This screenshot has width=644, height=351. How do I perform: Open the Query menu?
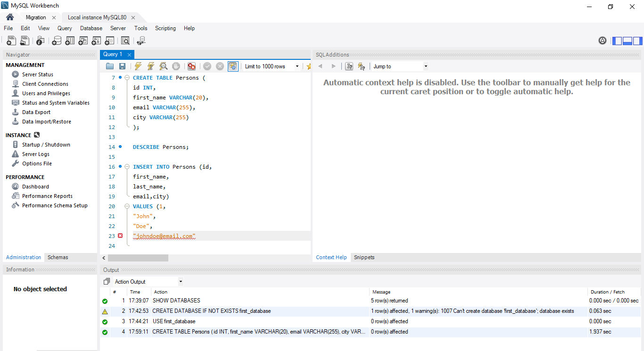click(x=65, y=28)
